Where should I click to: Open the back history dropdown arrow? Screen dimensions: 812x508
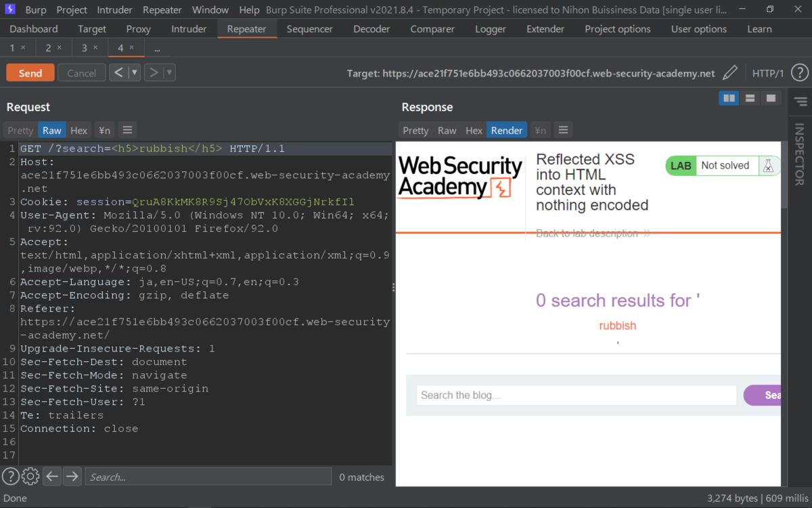(135, 72)
